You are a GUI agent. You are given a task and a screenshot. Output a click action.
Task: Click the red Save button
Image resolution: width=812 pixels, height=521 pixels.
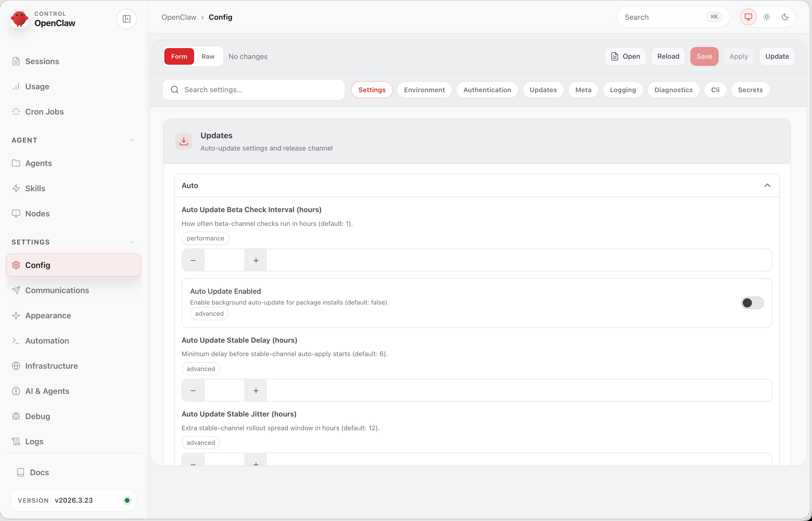pos(704,56)
